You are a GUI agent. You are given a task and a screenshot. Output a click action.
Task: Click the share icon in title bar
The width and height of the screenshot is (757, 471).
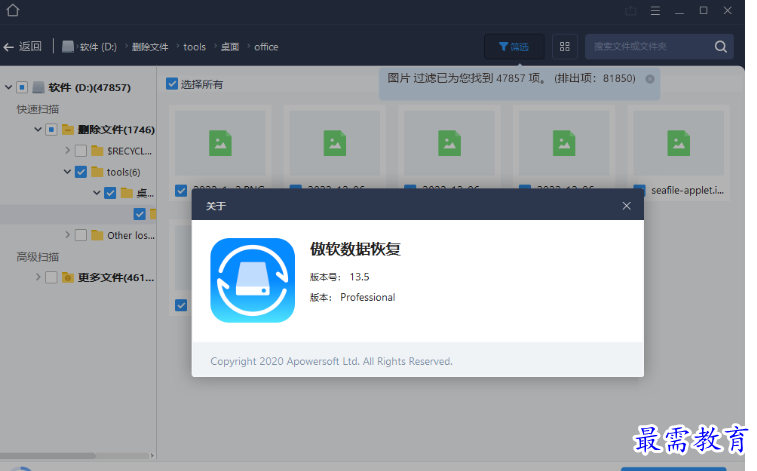tap(631, 11)
